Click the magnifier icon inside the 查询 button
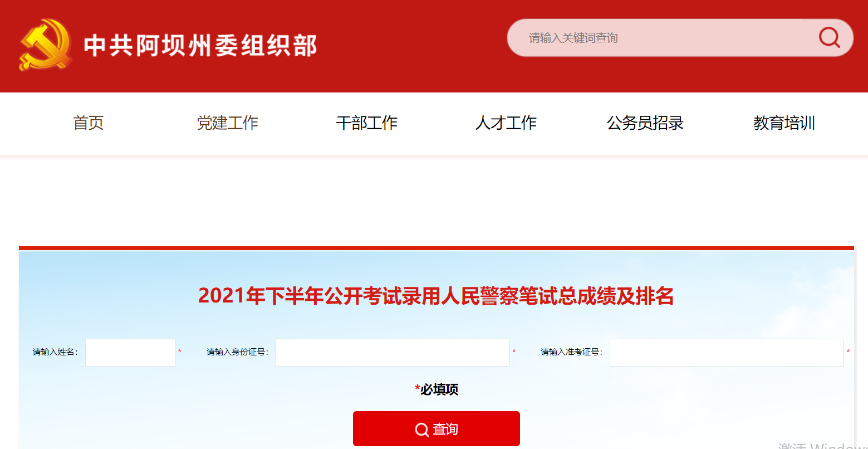The height and width of the screenshot is (449, 868). (x=421, y=430)
